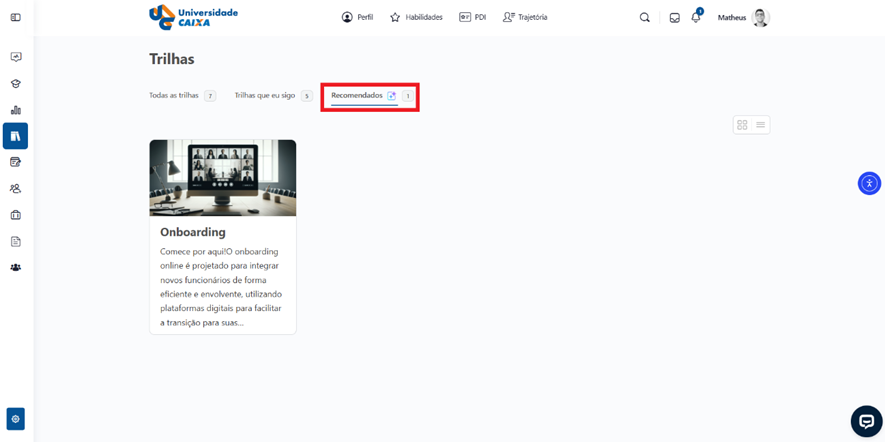The image size is (885, 442).
Task: Open the Onboarding card thumbnail image
Action: (223, 178)
